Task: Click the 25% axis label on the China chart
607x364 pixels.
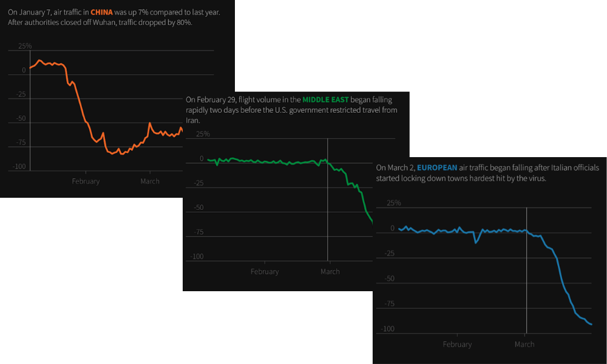Action: (x=25, y=46)
